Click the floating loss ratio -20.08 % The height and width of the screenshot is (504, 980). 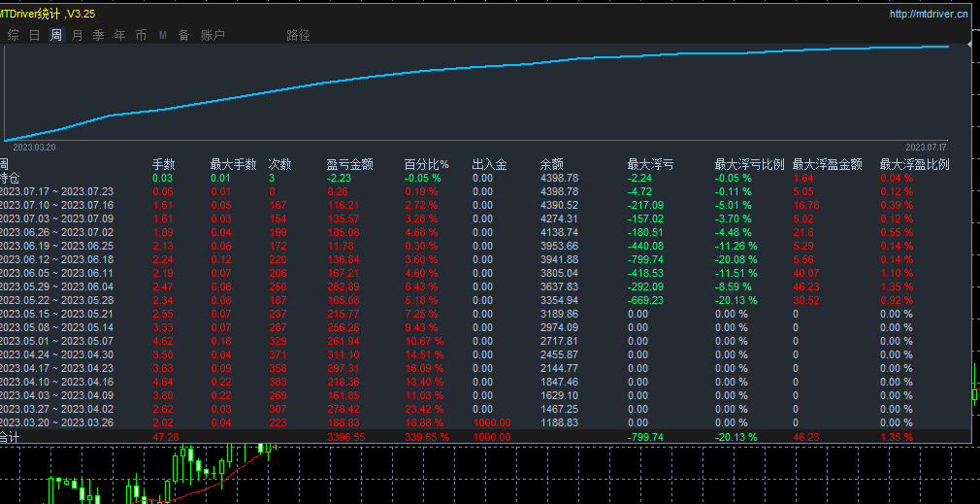click(736, 259)
